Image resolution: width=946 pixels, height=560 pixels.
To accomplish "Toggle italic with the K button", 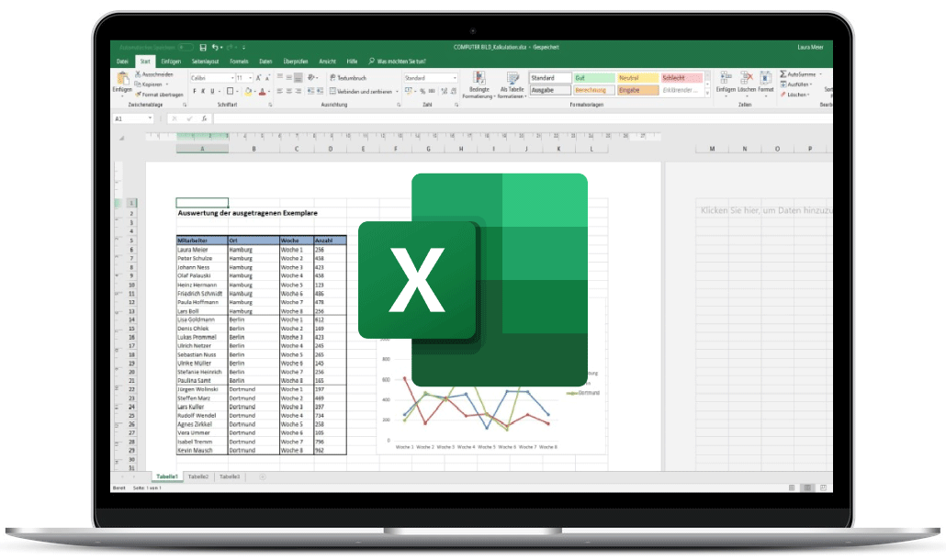I will pyautogui.click(x=203, y=92).
